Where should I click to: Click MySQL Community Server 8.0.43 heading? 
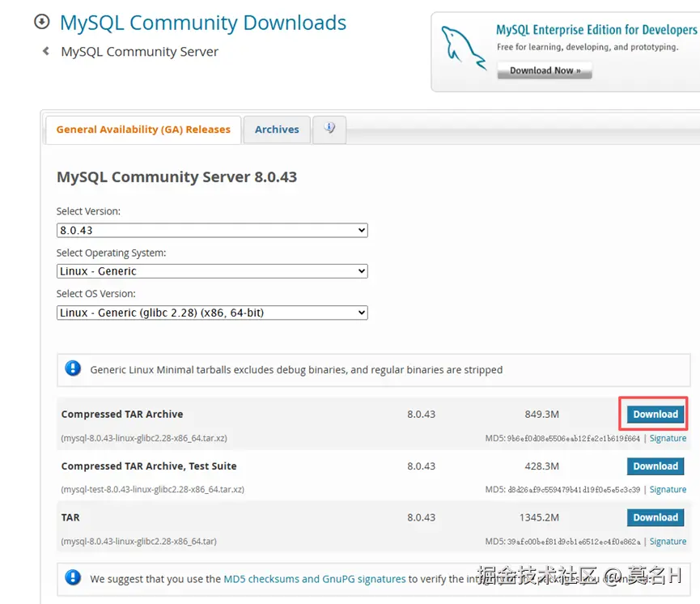click(x=176, y=177)
